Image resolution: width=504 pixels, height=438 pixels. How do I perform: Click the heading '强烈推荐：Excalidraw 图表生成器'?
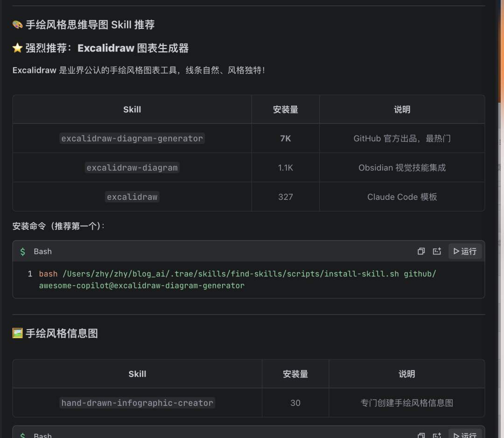pos(107,48)
